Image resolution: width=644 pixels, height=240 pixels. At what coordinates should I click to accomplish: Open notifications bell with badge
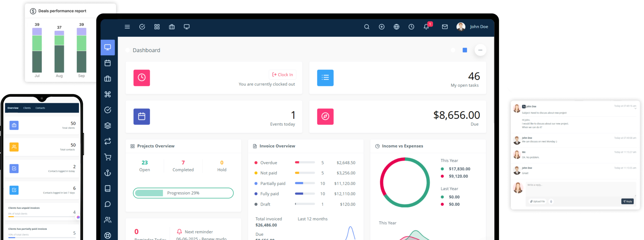(x=427, y=27)
